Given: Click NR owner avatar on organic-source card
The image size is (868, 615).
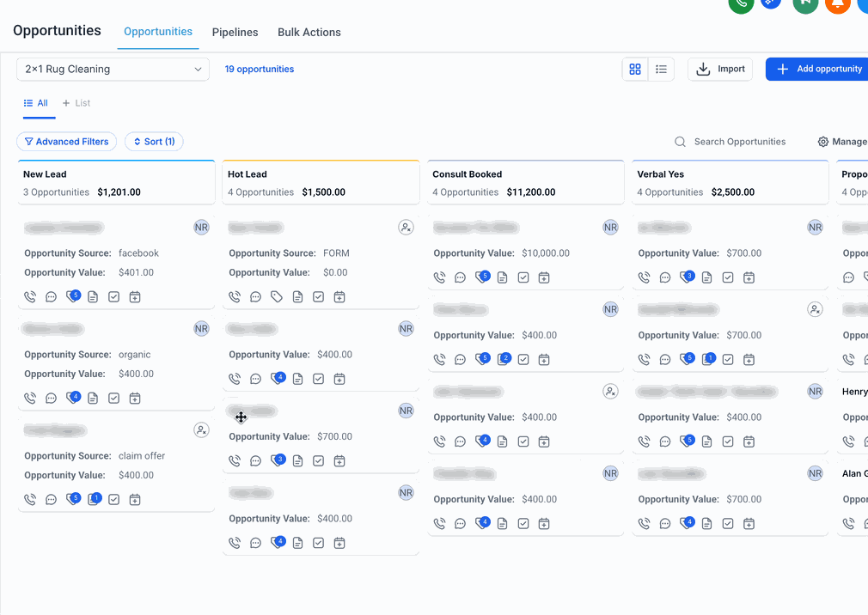Looking at the screenshot, I should pos(201,328).
